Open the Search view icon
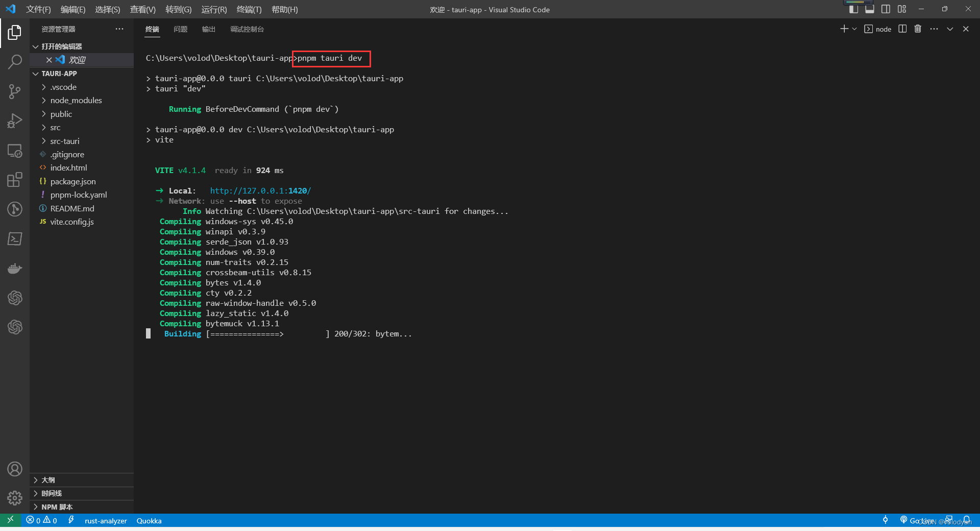This screenshot has width=980, height=531. coord(15,62)
